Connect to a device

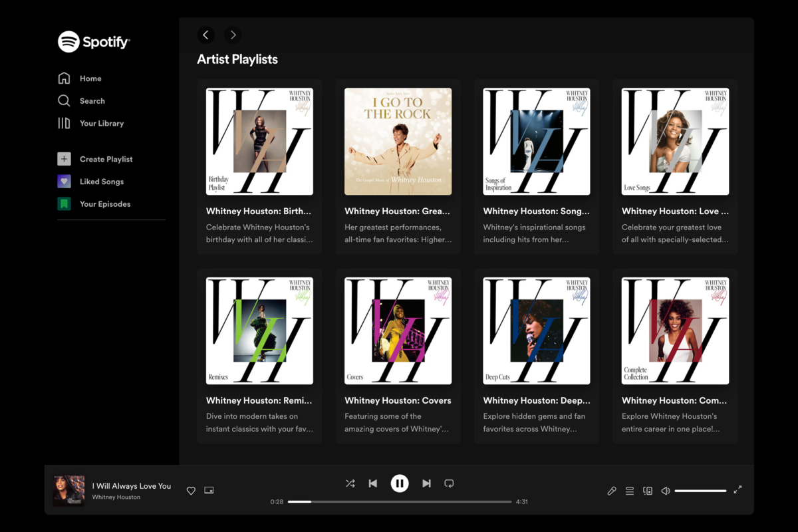click(648, 491)
